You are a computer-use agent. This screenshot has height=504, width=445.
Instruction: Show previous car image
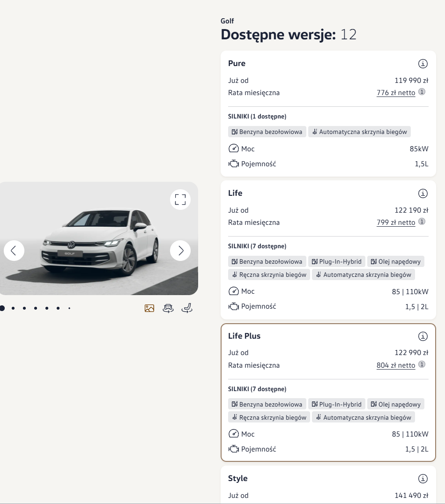(14, 251)
